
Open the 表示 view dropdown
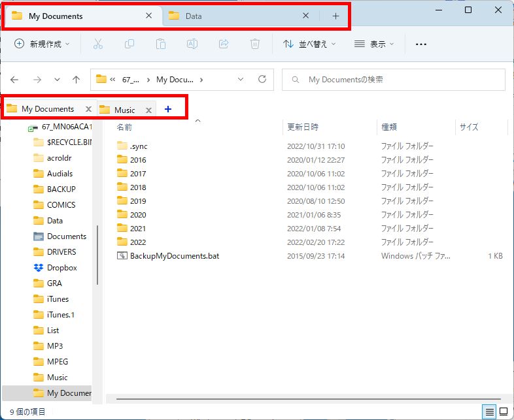(373, 44)
